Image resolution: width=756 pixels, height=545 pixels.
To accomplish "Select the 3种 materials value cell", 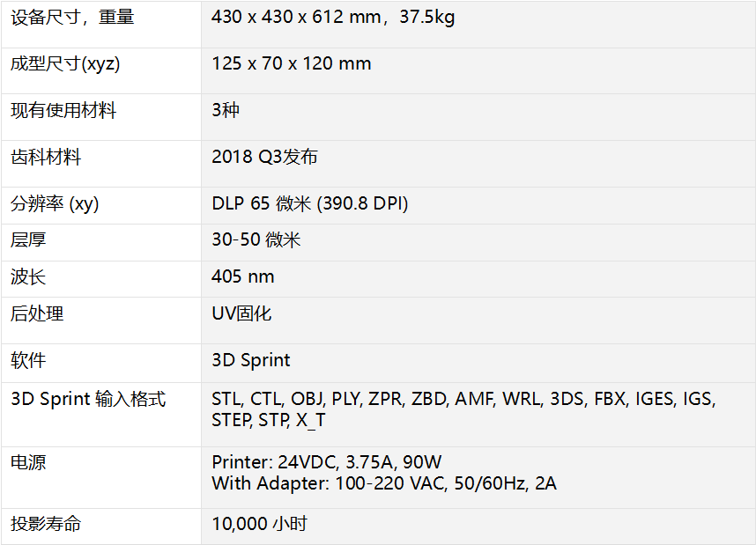I will (x=226, y=111).
